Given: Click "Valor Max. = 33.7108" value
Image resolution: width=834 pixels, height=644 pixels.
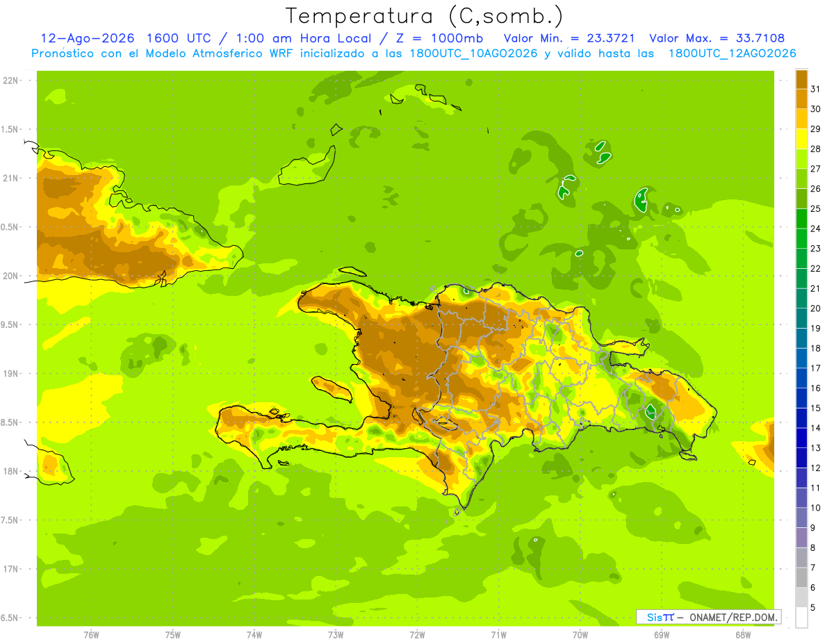Looking at the screenshot, I should point(717,38).
